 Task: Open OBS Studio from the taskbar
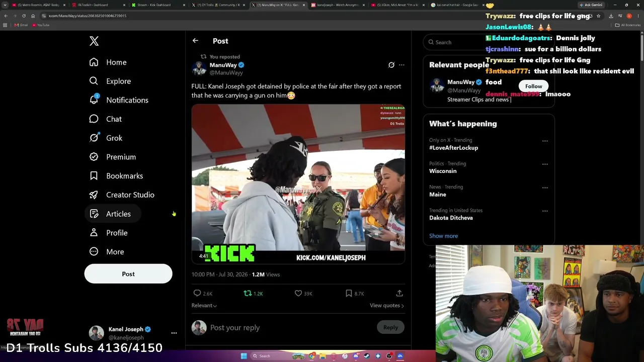tap(389, 356)
